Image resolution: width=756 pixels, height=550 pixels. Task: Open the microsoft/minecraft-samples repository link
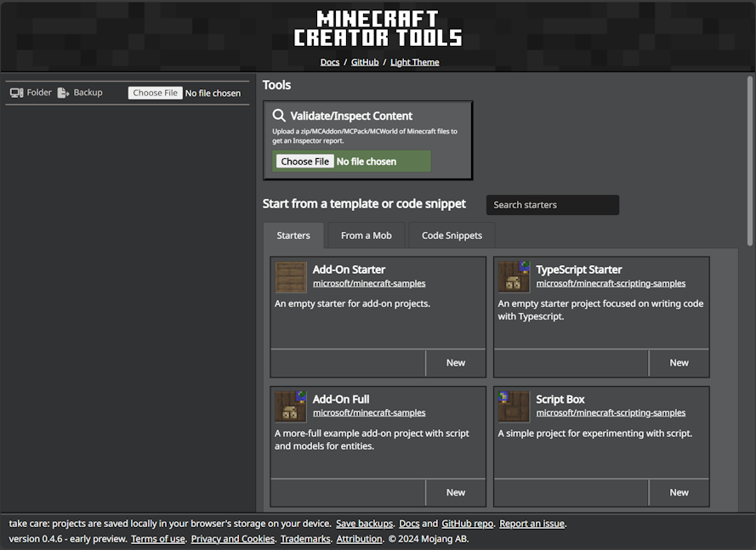tap(369, 282)
